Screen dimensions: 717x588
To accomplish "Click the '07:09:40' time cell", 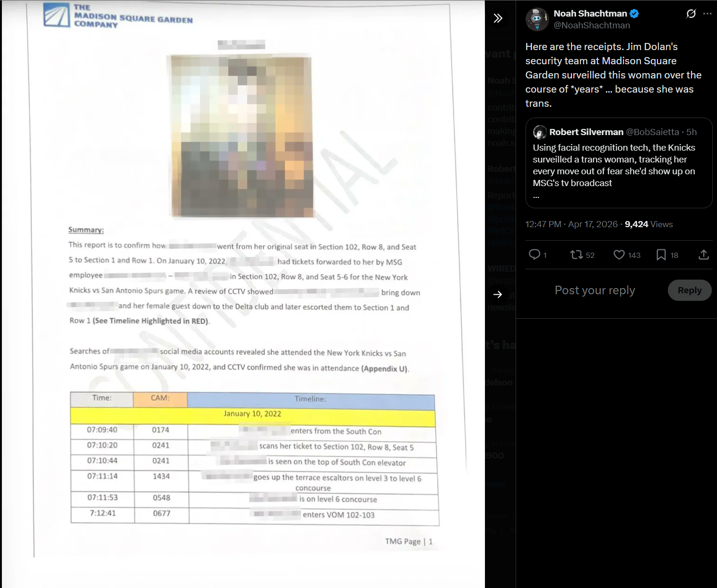I will pyautogui.click(x=102, y=430).
